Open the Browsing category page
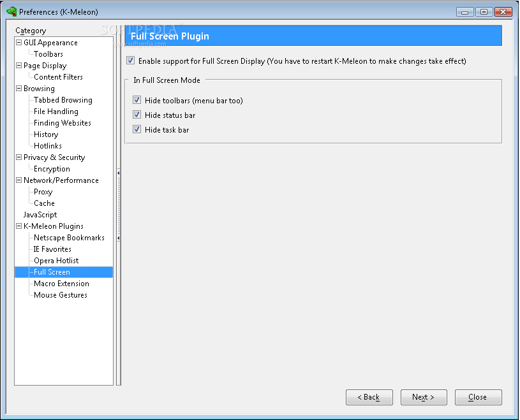This screenshot has width=520, height=420. 39,89
